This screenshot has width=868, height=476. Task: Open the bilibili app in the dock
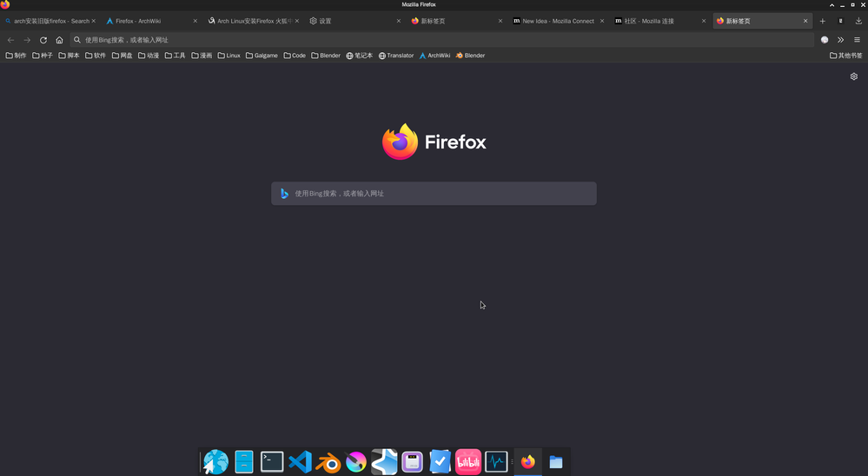[467, 462]
